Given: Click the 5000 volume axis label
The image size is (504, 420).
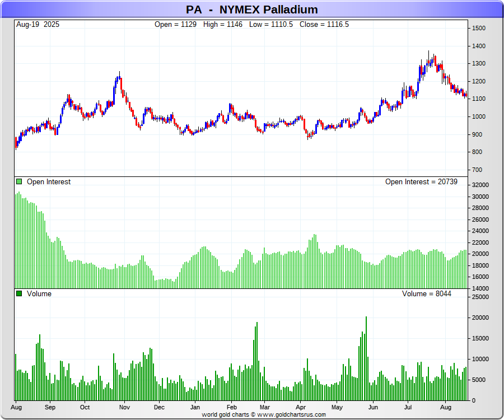Looking at the screenshot, I should point(479,380).
